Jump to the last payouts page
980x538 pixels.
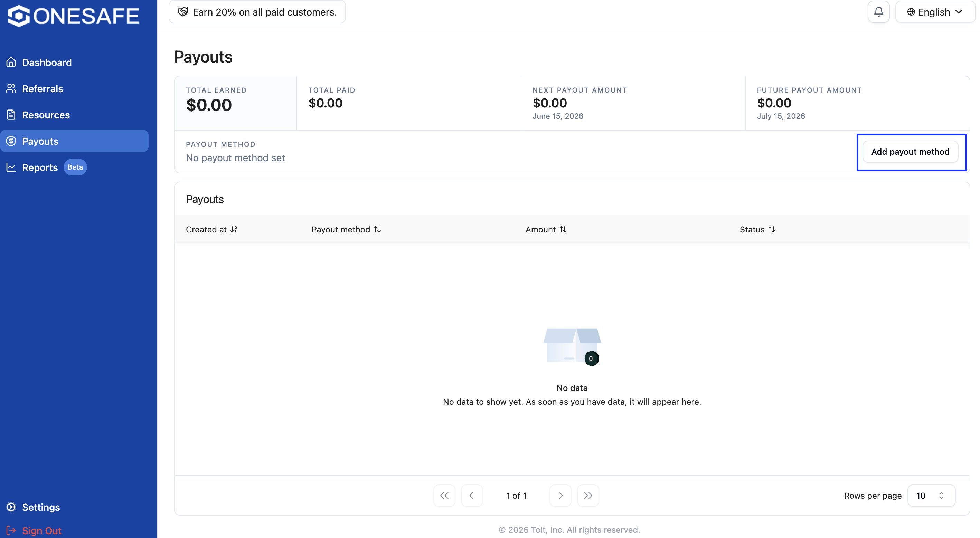588,496
